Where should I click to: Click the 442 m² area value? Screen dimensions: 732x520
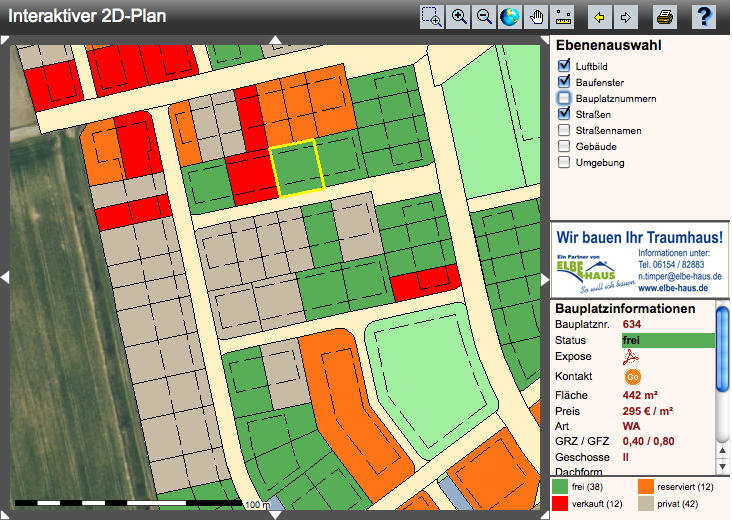[x=640, y=395]
